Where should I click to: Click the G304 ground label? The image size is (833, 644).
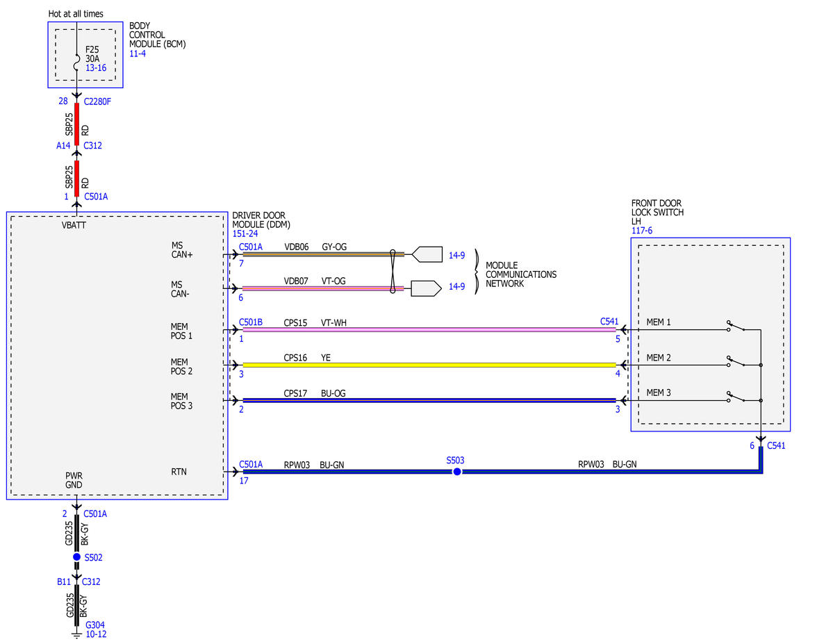95,625
